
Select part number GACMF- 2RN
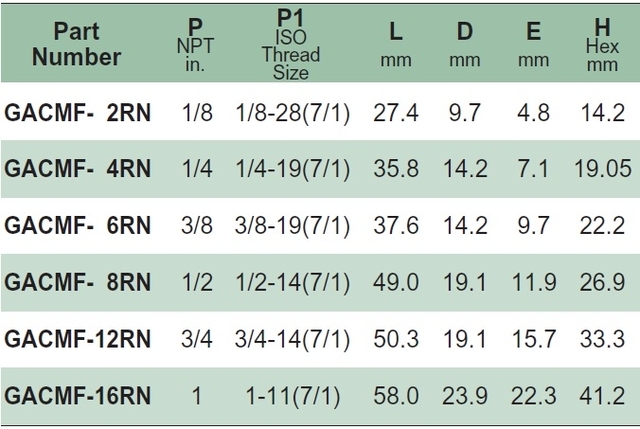[x=78, y=113]
